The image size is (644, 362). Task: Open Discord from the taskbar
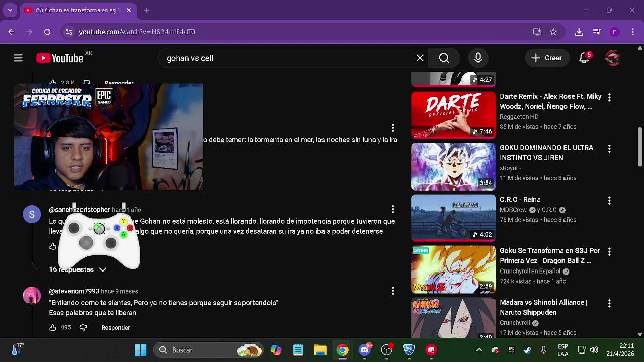(x=365, y=350)
